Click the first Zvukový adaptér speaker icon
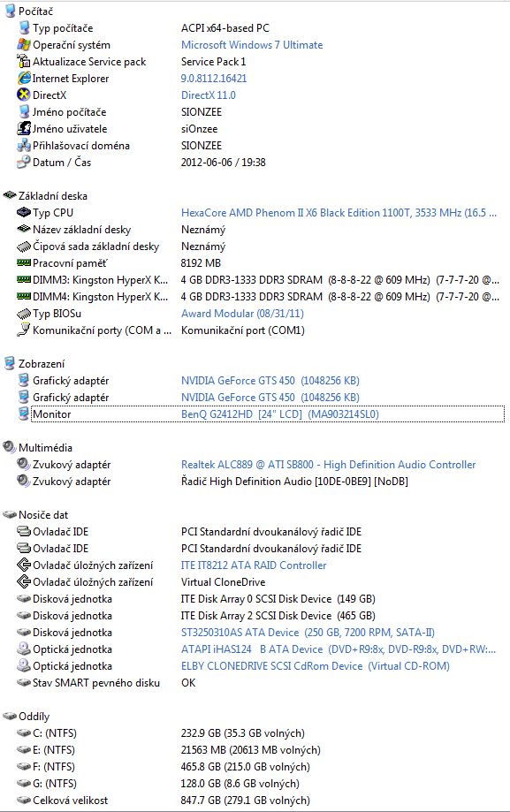This screenshot has height=812, width=510. point(24,465)
